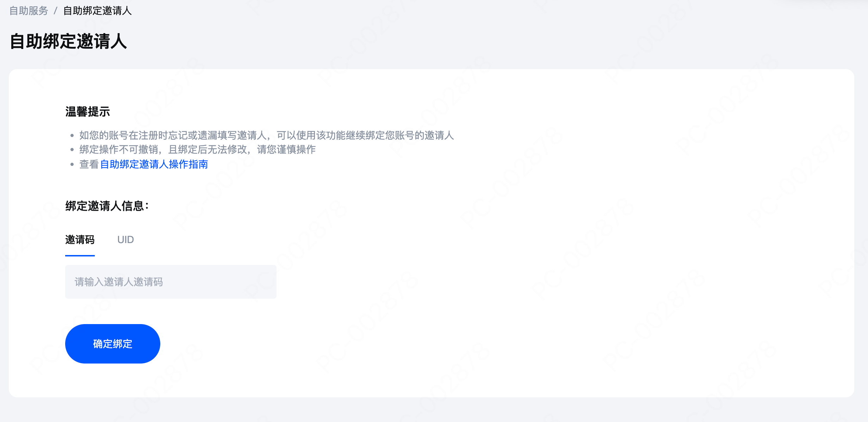
Task: Focus the 请输入邀请人邀请码 input field
Action: 171,282
